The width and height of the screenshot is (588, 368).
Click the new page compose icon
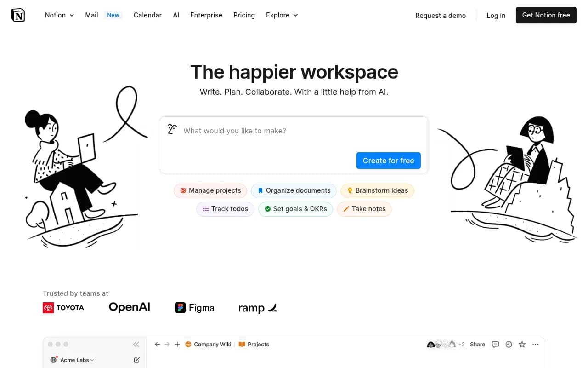(136, 360)
